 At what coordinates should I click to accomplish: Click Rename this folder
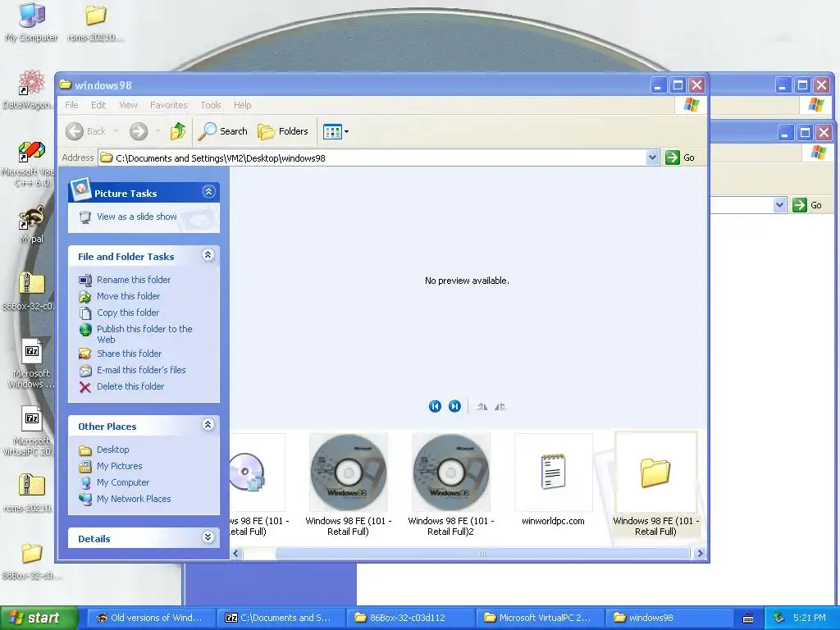pyautogui.click(x=134, y=280)
